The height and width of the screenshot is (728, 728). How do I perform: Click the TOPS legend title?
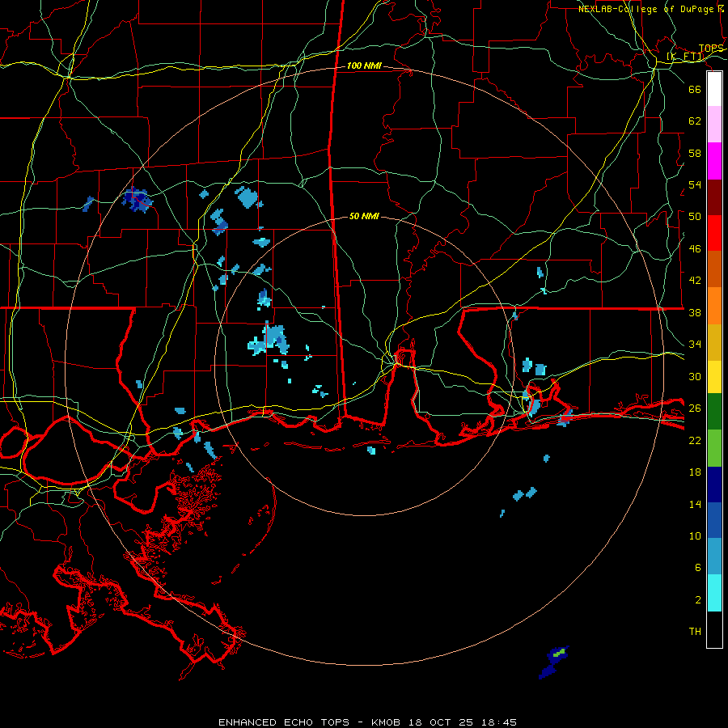tap(711, 49)
